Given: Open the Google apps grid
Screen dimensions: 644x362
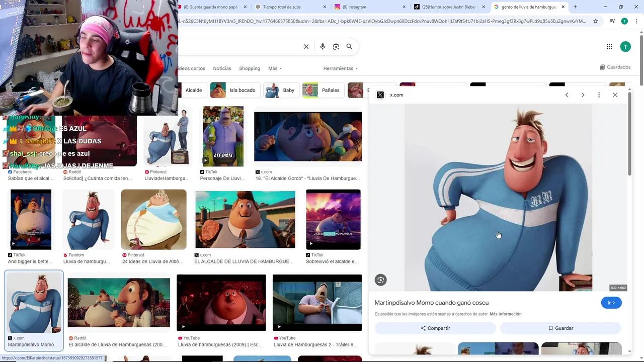Looking at the screenshot, I should [609, 47].
